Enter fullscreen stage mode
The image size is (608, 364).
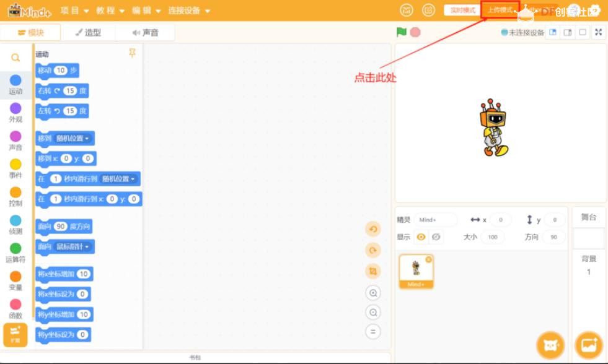pyautogui.click(x=597, y=32)
